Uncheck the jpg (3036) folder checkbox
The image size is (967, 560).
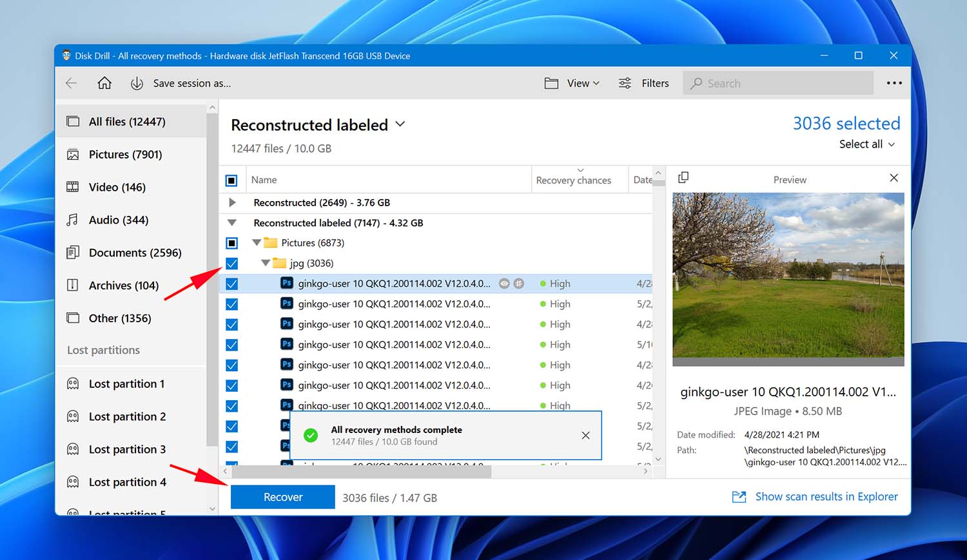click(232, 264)
